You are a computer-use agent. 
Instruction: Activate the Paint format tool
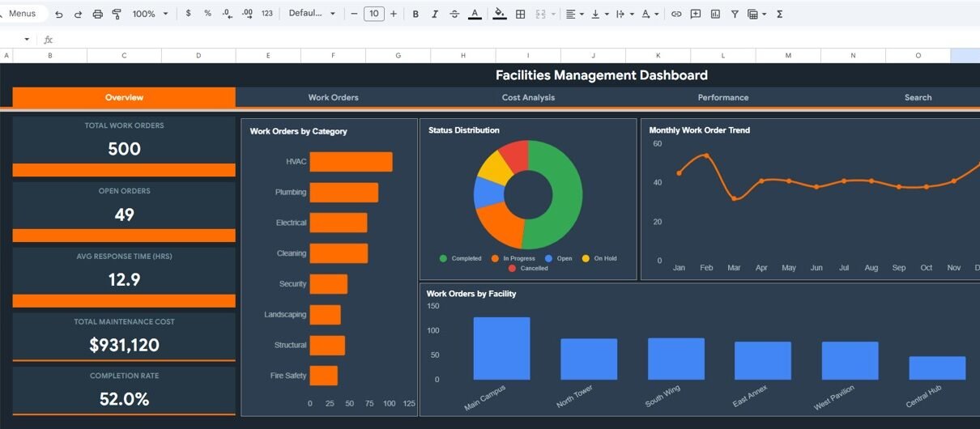(117, 14)
